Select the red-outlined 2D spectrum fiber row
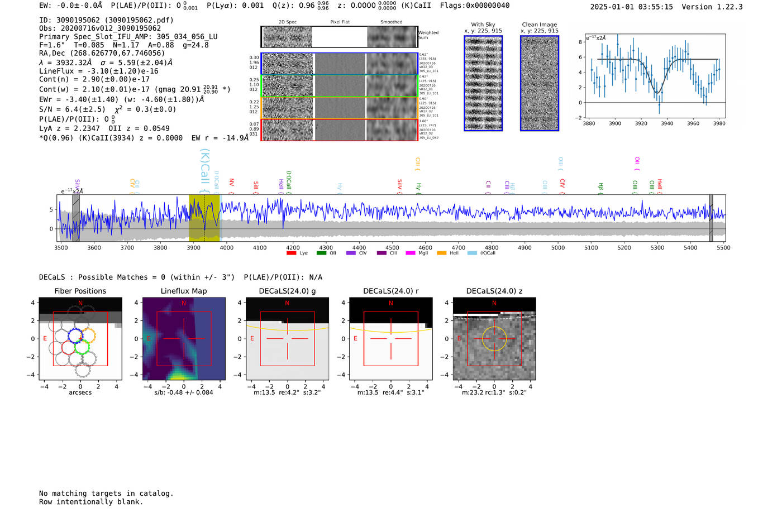782x532 pixels. point(339,130)
